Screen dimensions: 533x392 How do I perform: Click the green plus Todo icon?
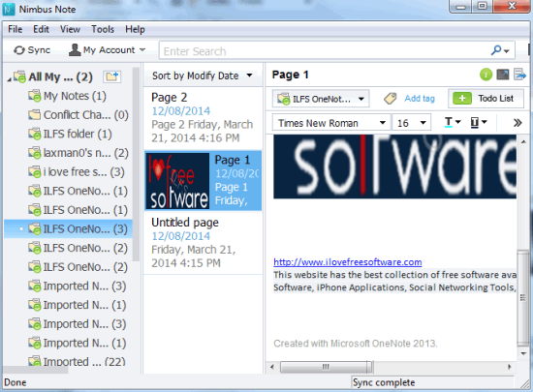click(462, 99)
